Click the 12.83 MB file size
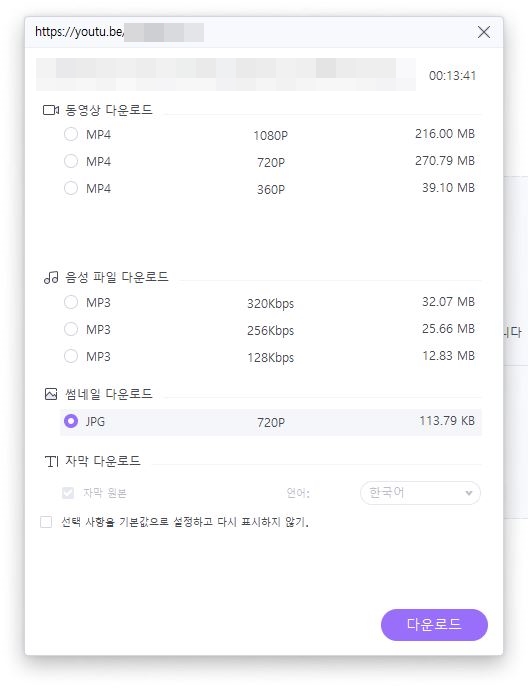Viewport: 528px width, 688px height. (x=449, y=355)
